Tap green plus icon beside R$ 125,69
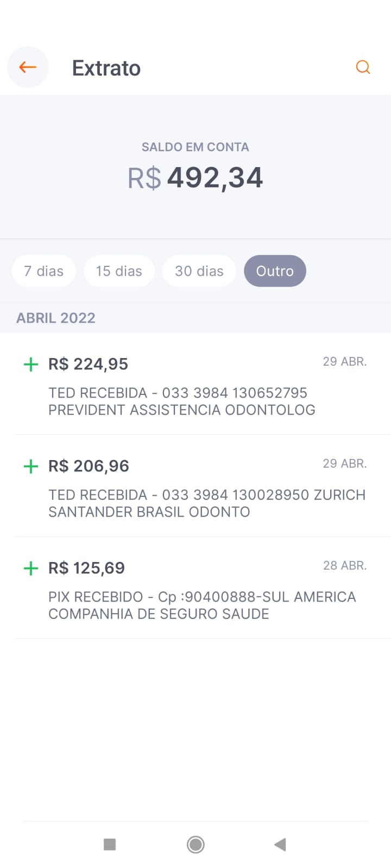The image size is (391, 868). coord(31,568)
